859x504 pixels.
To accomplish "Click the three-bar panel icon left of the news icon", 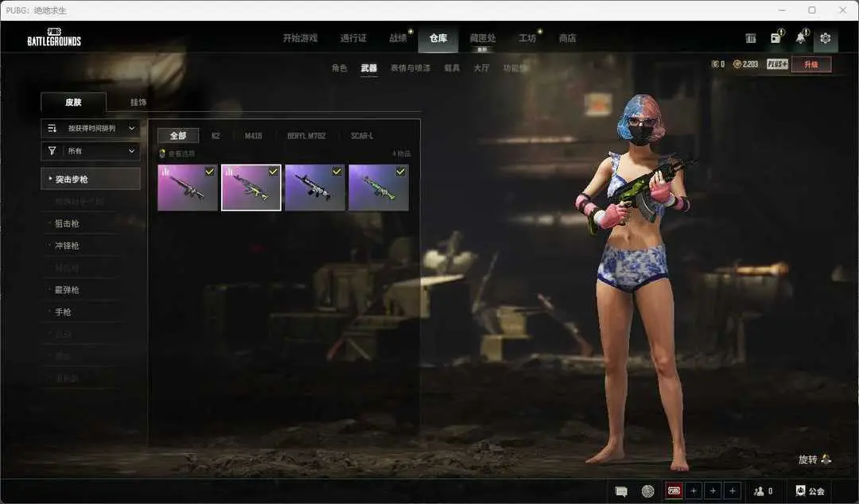I will coord(751,38).
